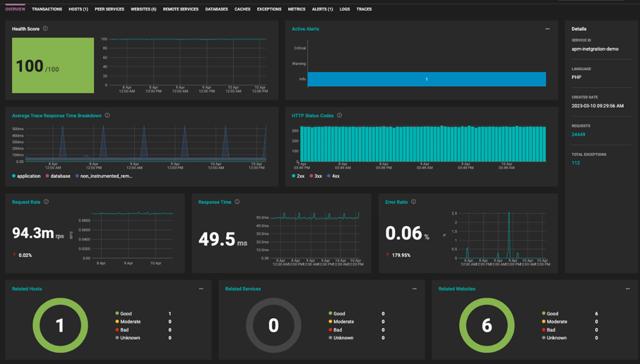Expand the Related Services ellipsis menu
Screen dimensions: 640x364
(x=414, y=288)
